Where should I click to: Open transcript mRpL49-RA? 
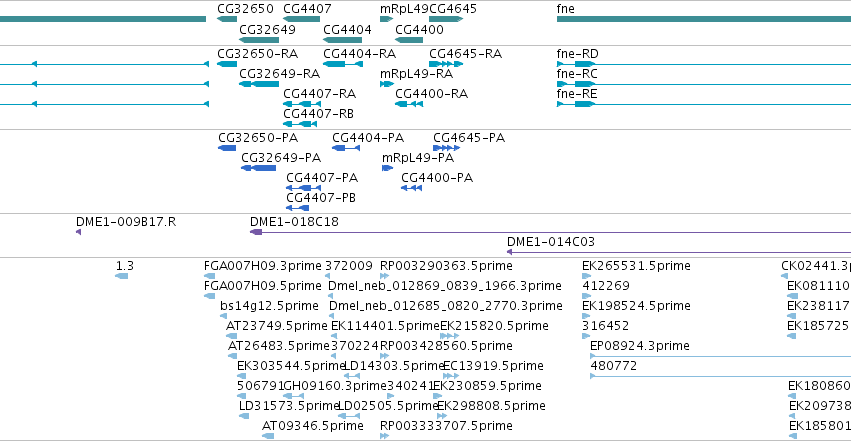pyautogui.click(x=416, y=74)
